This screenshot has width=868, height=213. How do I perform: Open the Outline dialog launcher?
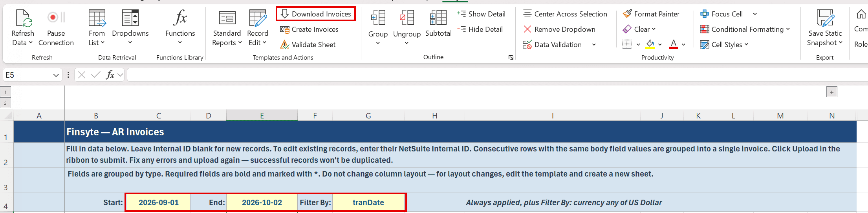point(511,57)
